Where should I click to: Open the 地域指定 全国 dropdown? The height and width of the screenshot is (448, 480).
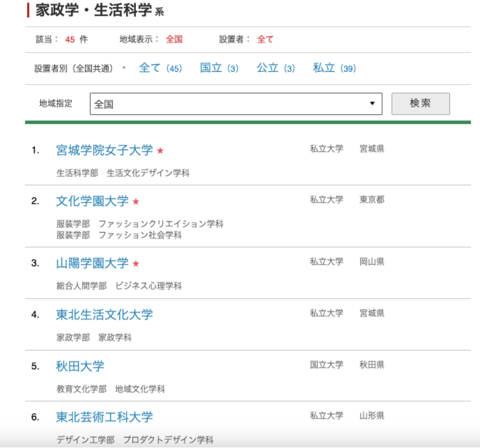(236, 104)
